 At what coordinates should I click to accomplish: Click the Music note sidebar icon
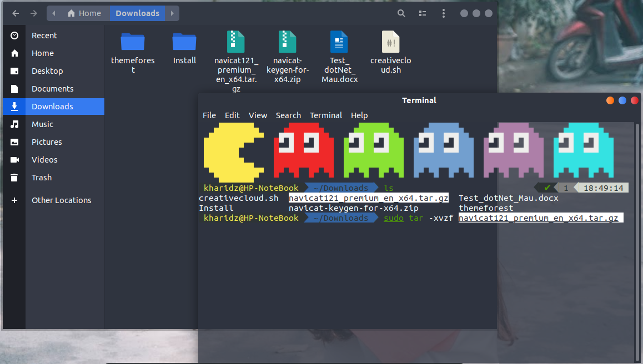14,124
